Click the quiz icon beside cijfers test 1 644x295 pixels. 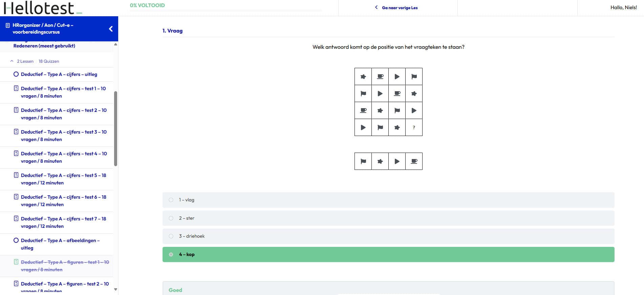(16, 88)
